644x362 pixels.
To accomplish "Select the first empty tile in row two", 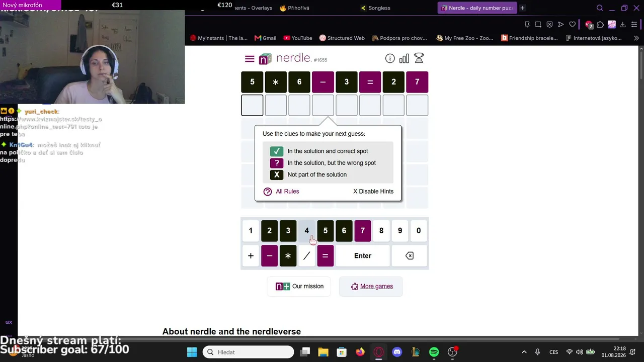I will 252,105.
